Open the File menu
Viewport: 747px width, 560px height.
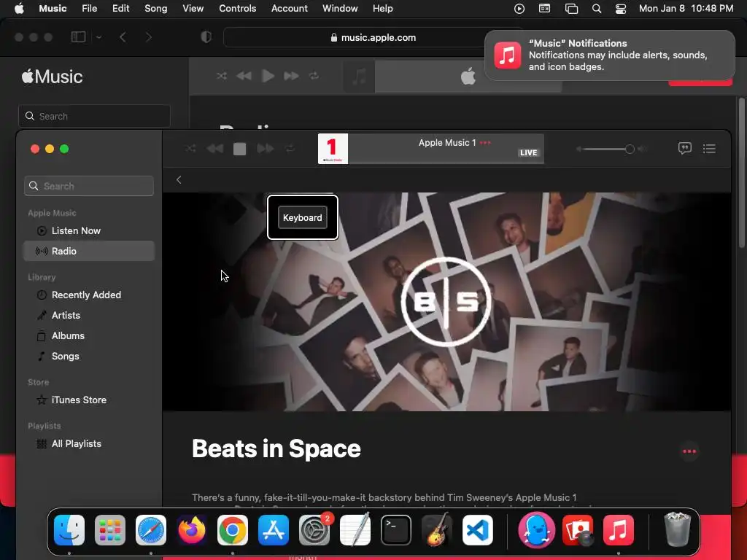[89, 9]
